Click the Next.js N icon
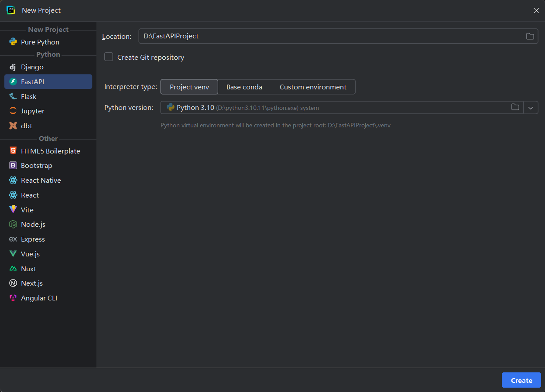The image size is (545, 392). pyautogui.click(x=13, y=283)
